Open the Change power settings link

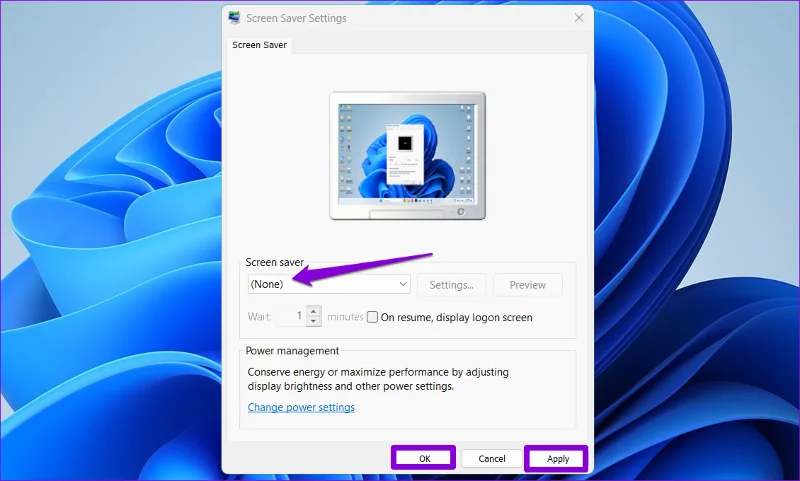(301, 407)
